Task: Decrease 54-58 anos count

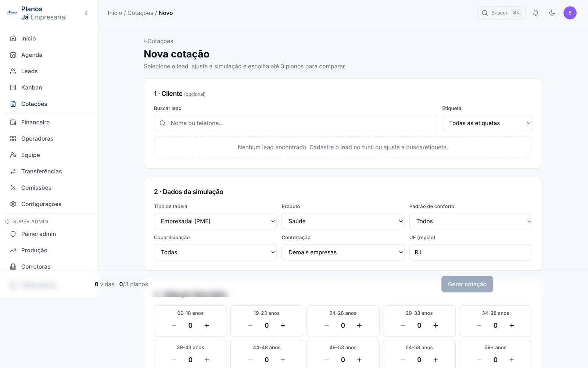Action: [x=403, y=360]
